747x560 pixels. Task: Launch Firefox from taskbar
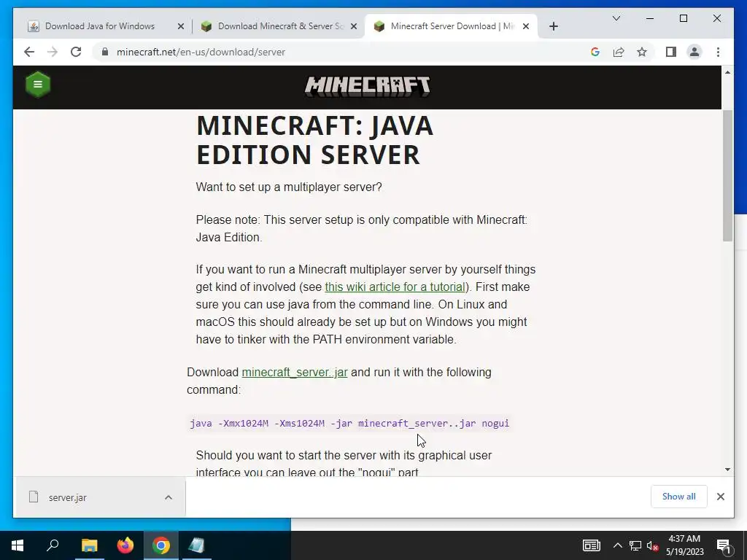pos(125,545)
